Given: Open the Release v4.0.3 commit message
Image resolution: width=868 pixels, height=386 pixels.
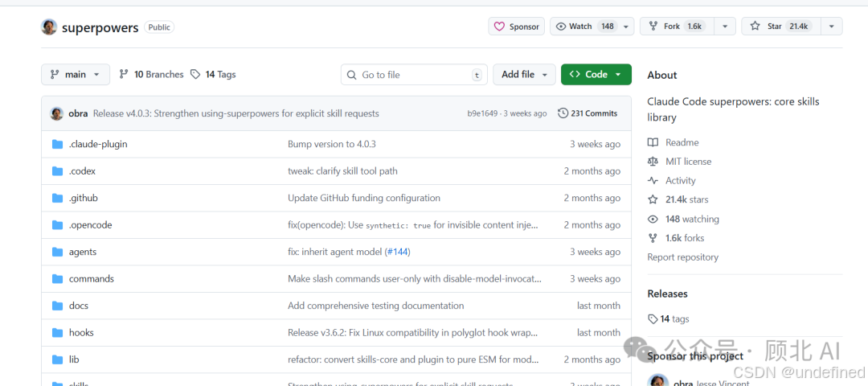Looking at the screenshot, I should click(x=235, y=113).
